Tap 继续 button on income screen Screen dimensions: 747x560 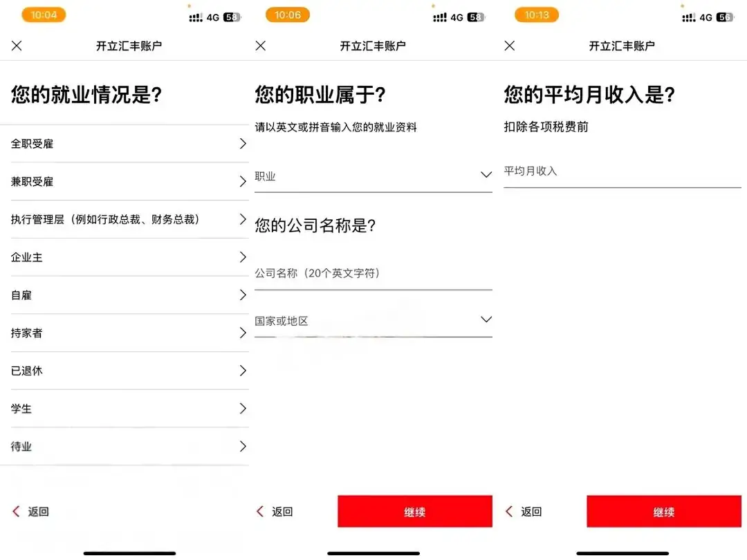click(x=664, y=512)
